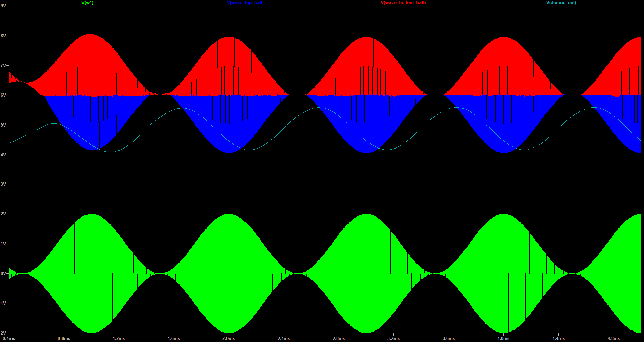Image resolution: width=644 pixels, height=342 pixels.
Task: Click the 4.8ms time axis label
Action: pos(614,338)
